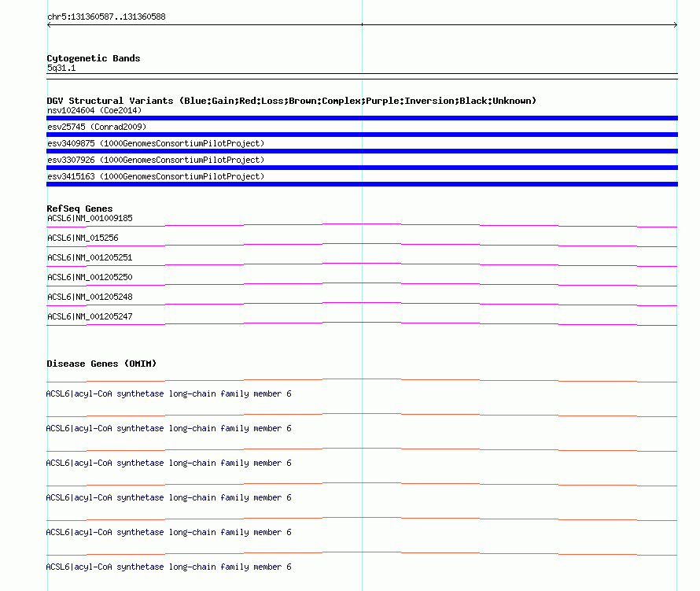Select the ACSL6|NM_001205247 transcript line
The width and height of the screenshot is (700, 591).
tap(362, 323)
